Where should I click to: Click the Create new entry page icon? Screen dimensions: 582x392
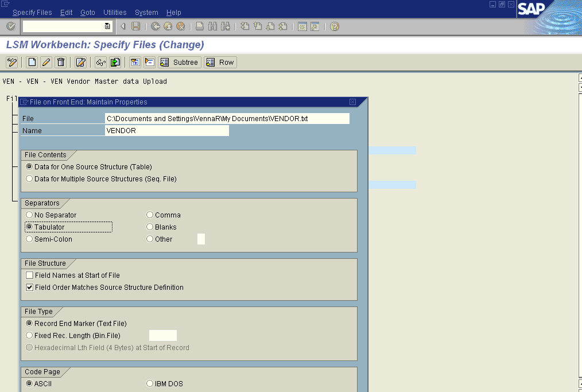point(32,62)
